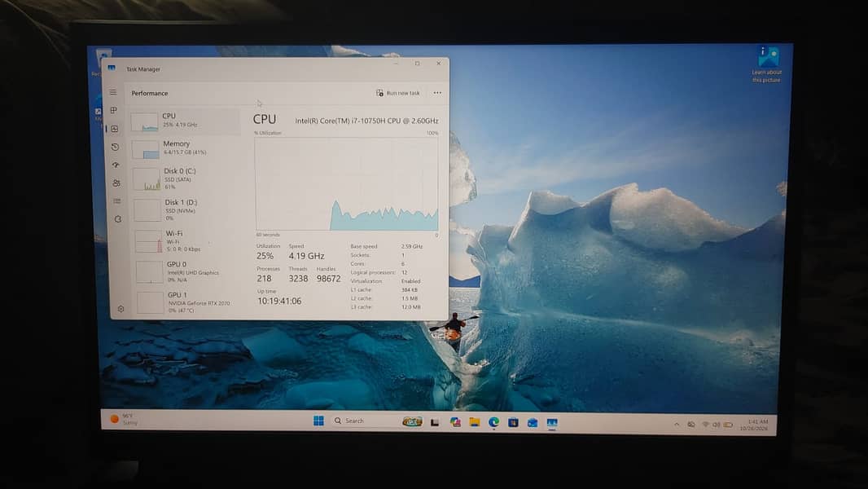
Task: Click the search highlight image on taskbar
Action: (412, 421)
